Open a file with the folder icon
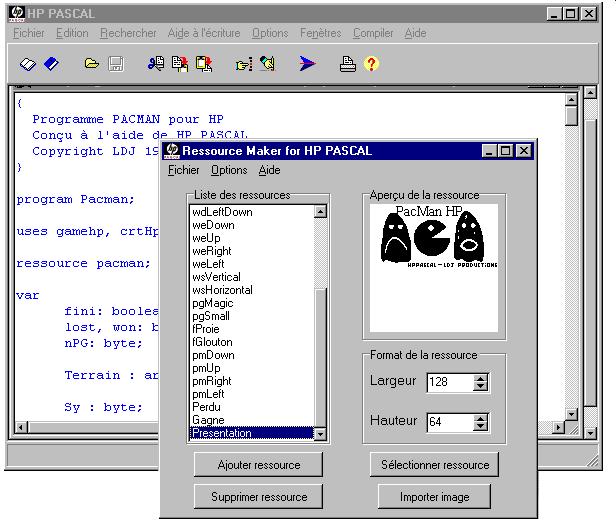This screenshot has height=524, width=616. (x=92, y=63)
